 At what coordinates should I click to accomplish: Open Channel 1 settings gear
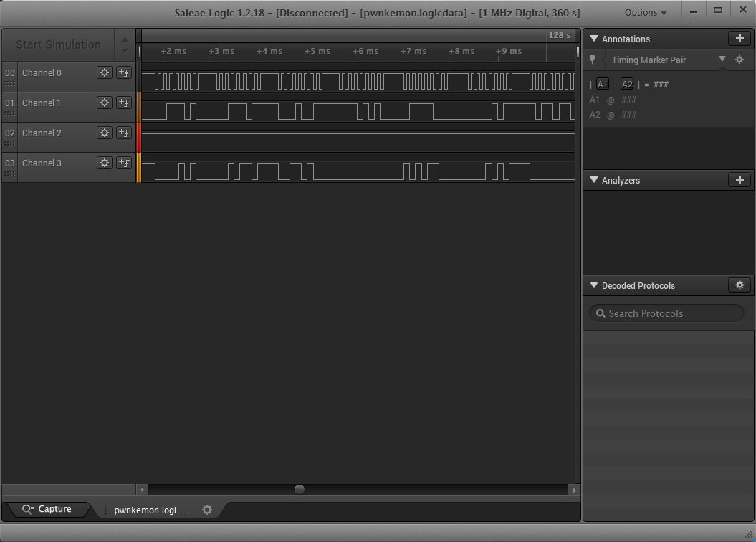pos(105,103)
